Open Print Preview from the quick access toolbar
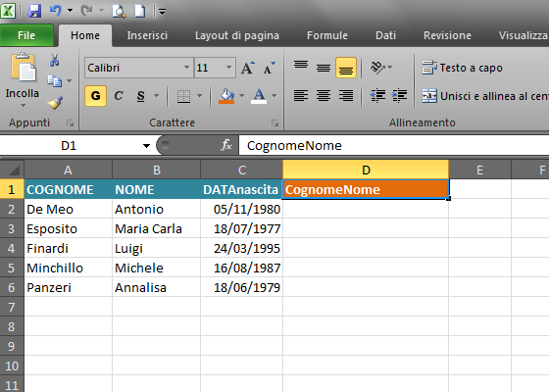 (x=119, y=11)
